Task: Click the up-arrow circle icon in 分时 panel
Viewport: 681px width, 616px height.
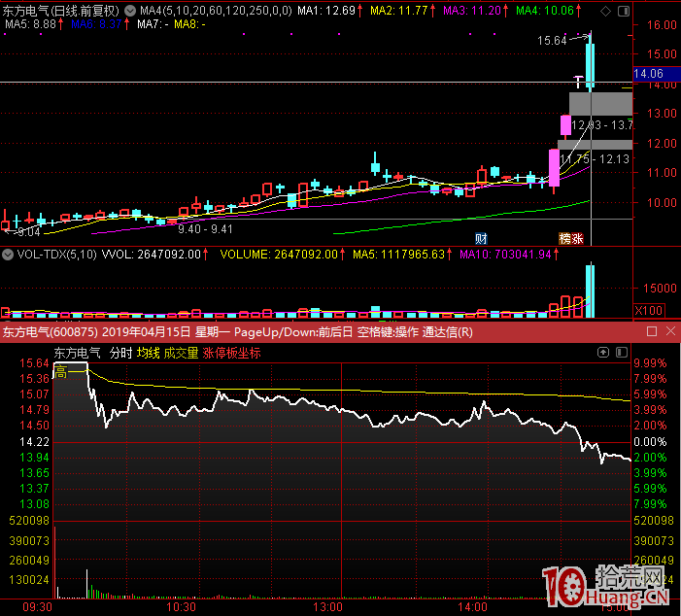Action: [x=603, y=353]
